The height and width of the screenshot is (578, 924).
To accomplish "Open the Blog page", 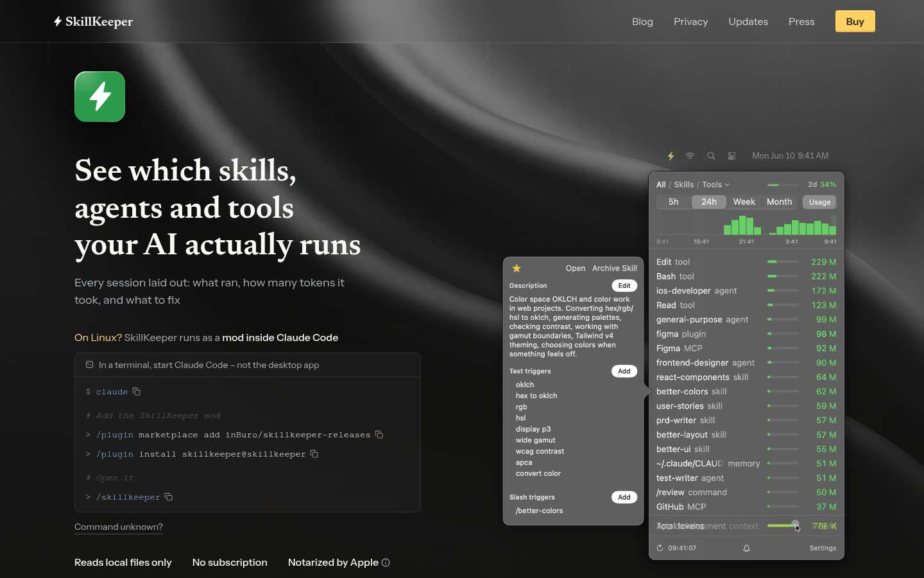I will point(642,21).
